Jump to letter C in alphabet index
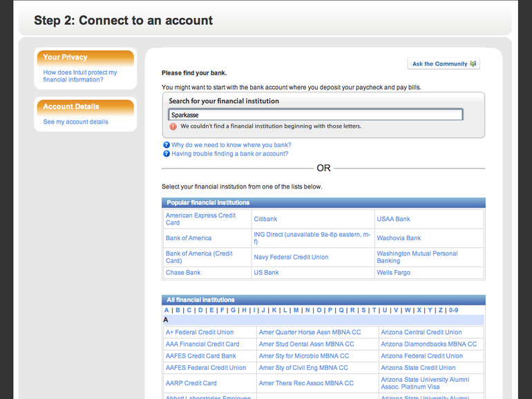 click(189, 310)
